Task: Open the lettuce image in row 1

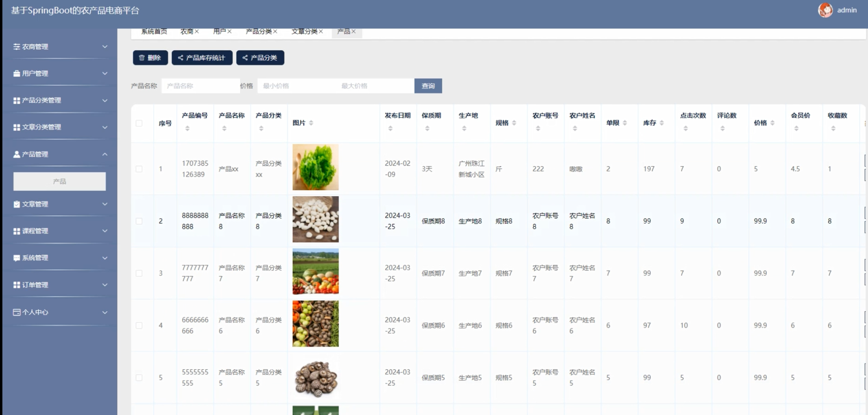Action: [x=316, y=167]
